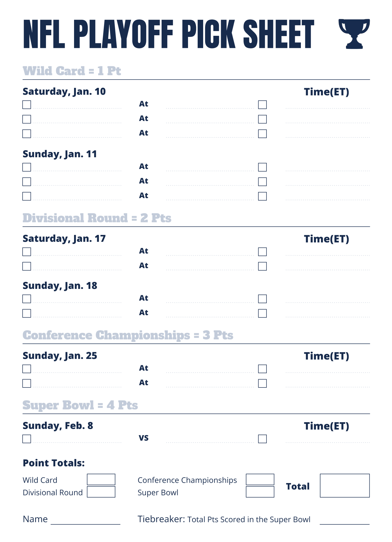
Task: Mark the second right box under Saturday, Jan. 17
Action: tap(262, 266)
